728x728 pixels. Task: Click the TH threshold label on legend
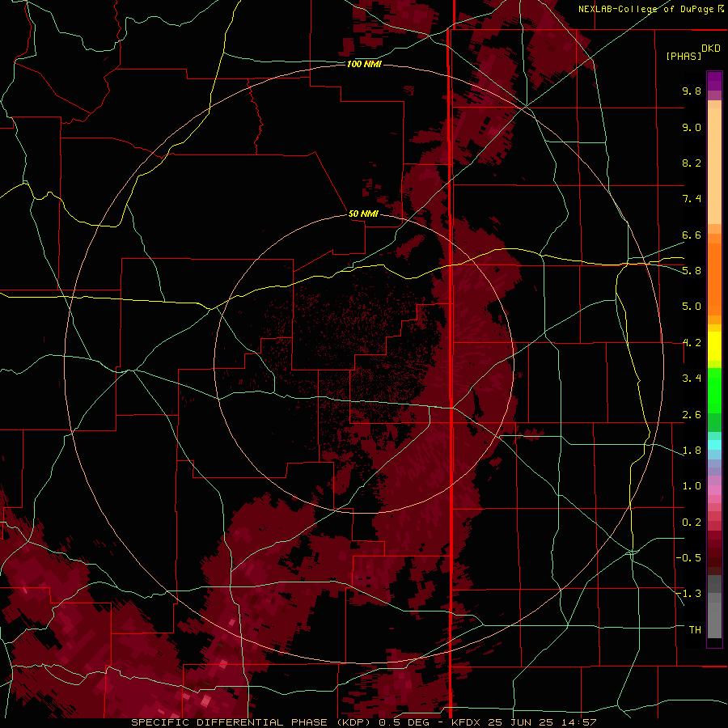[x=695, y=630]
